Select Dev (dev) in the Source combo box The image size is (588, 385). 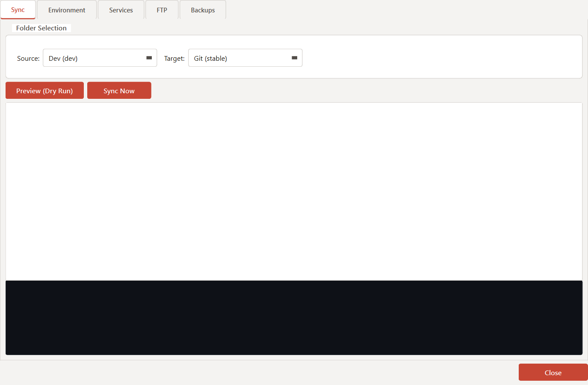pyautogui.click(x=94, y=58)
